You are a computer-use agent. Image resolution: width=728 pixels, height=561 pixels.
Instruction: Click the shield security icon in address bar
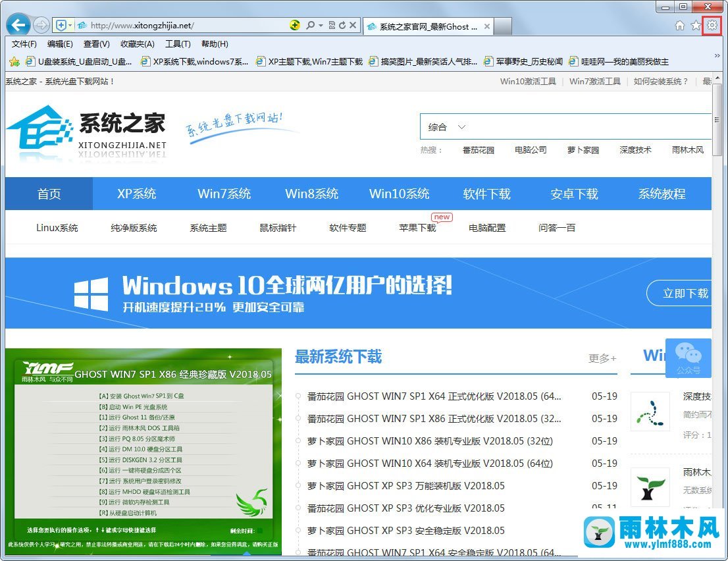click(x=61, y=25)
